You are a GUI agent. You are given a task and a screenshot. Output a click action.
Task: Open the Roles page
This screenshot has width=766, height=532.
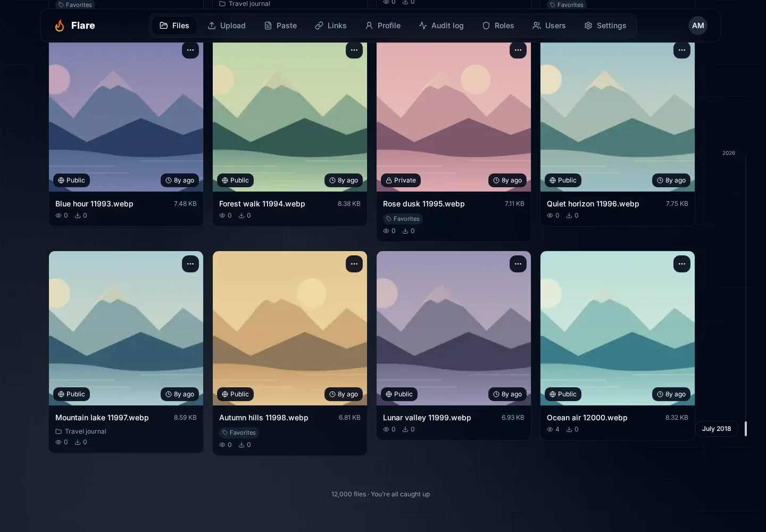[x=498, y=26]
